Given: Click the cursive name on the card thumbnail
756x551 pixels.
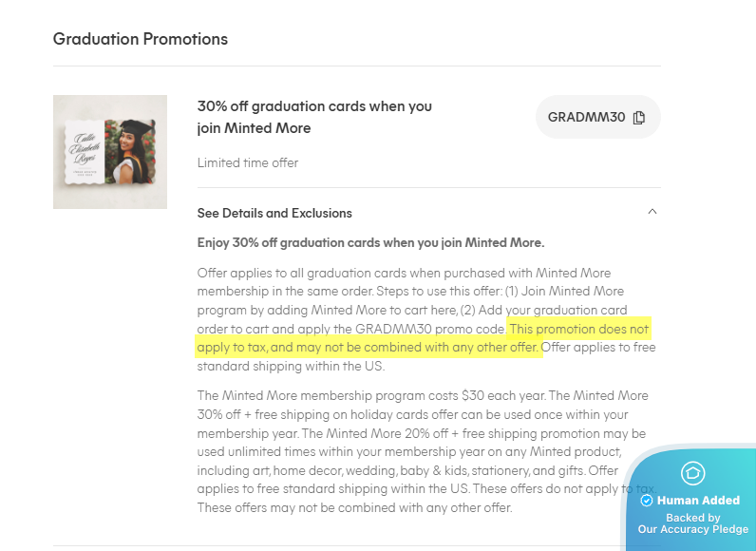Looking at the screenshot, I should (82, 152).
